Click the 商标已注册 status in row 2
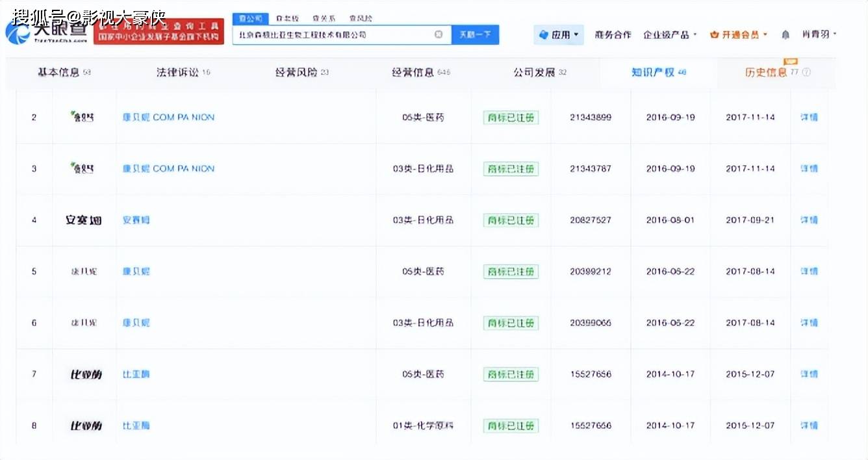 (511, 118)
